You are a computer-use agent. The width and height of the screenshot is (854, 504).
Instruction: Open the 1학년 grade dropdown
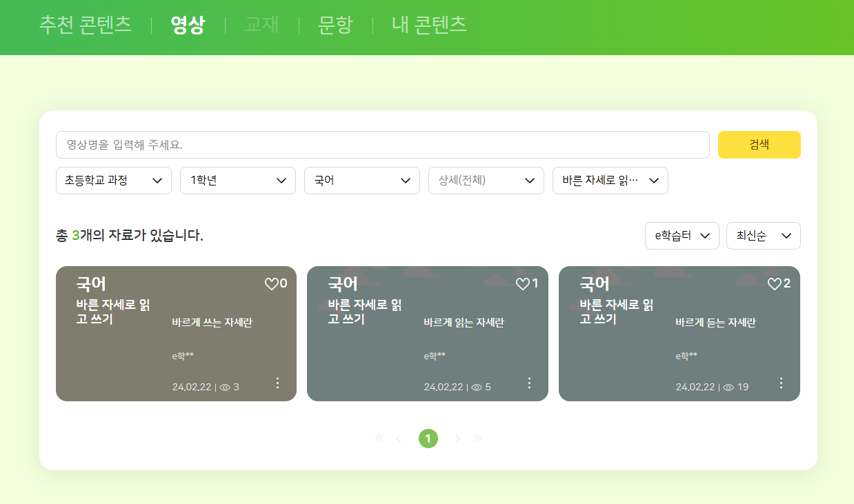click(238, 181)
